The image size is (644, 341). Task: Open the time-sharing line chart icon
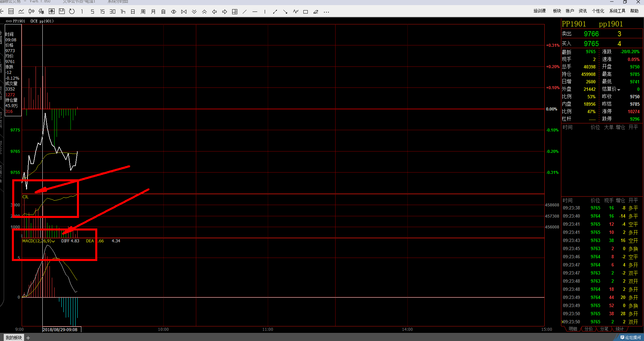21,12
